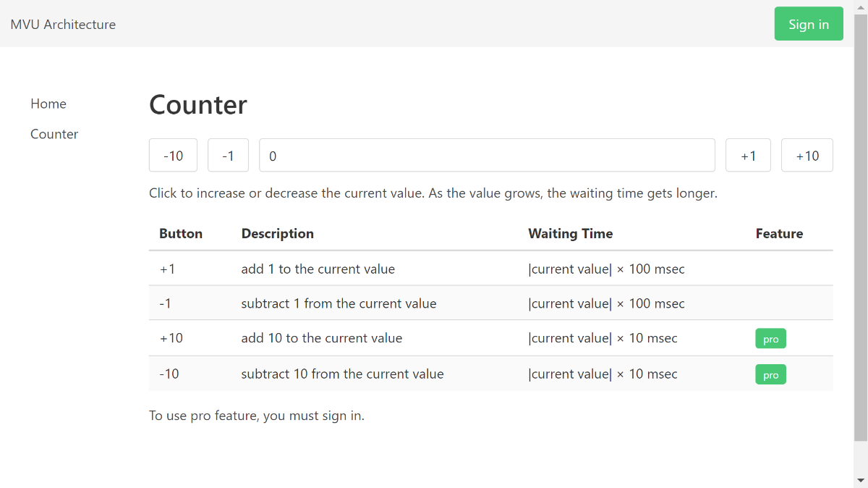Click the pro badge in -10 row
The height and width of the screenshot is (488, 868).
[x=770, y=374]
